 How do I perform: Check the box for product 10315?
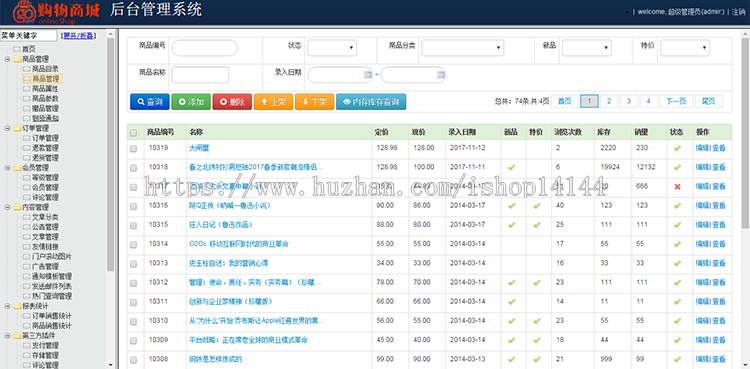[x=133, y=225]
